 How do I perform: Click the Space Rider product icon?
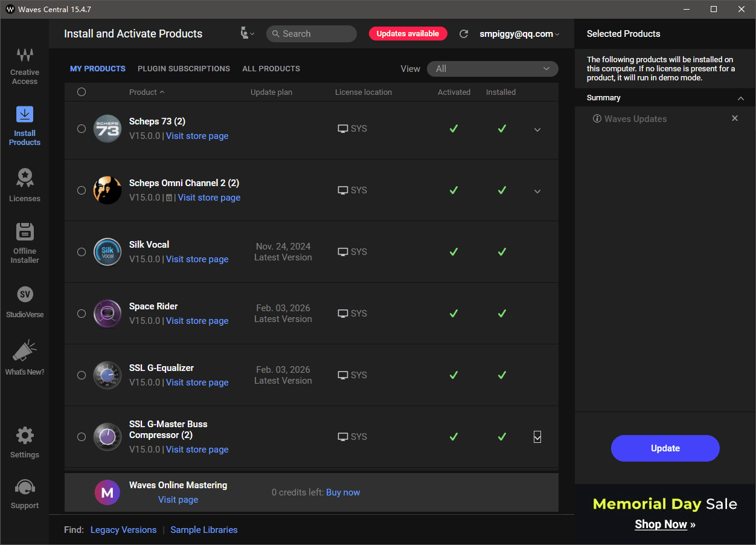[x=107, y=314]
